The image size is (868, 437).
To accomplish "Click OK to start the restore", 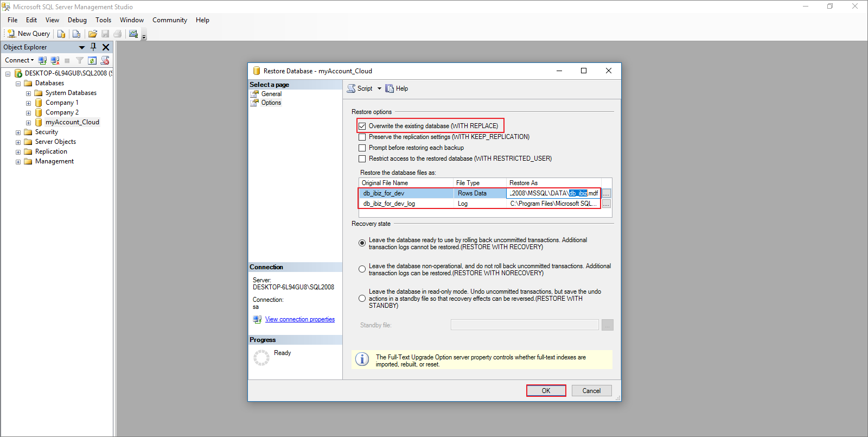I will (x=546, y=391).
